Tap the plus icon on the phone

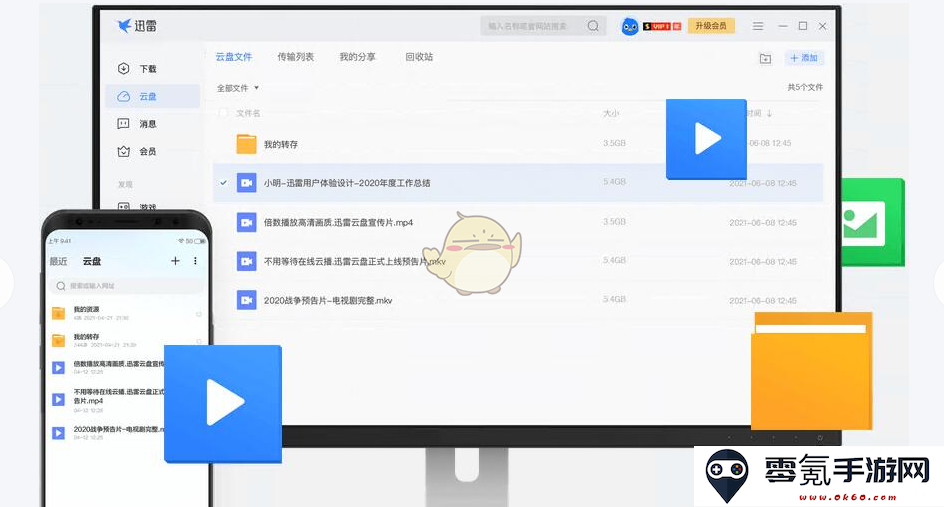(175, 261)
